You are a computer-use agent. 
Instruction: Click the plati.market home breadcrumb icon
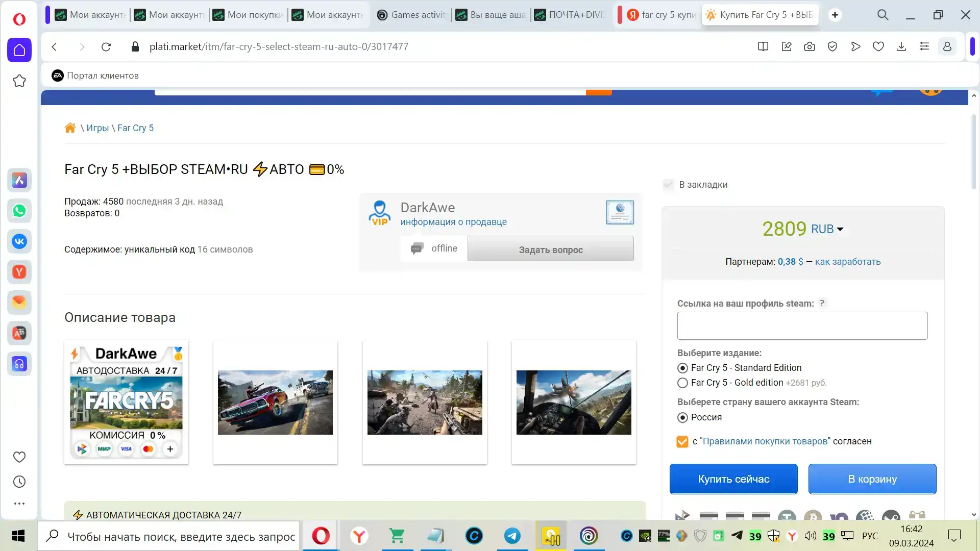70,128
